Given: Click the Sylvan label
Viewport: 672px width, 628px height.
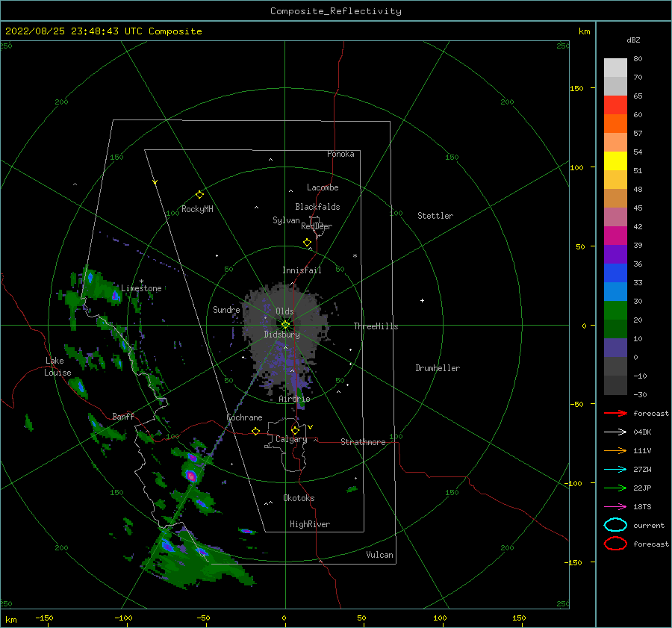Looking at the screenshot, I should [286, 220].
